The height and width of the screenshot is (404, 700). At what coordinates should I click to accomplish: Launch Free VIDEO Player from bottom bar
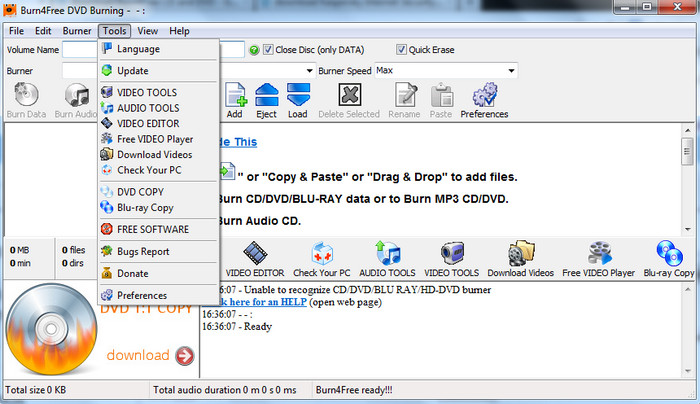pyautogui.click(x=599, y=253)
